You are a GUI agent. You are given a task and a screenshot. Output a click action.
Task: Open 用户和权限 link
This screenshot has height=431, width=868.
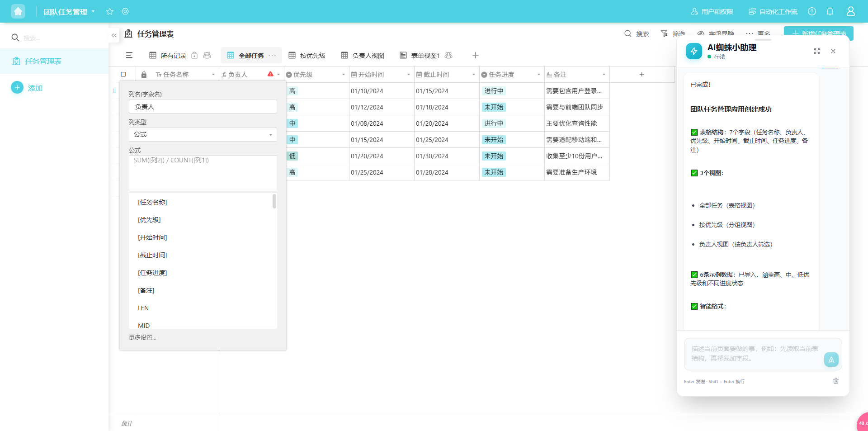point(712,12)
